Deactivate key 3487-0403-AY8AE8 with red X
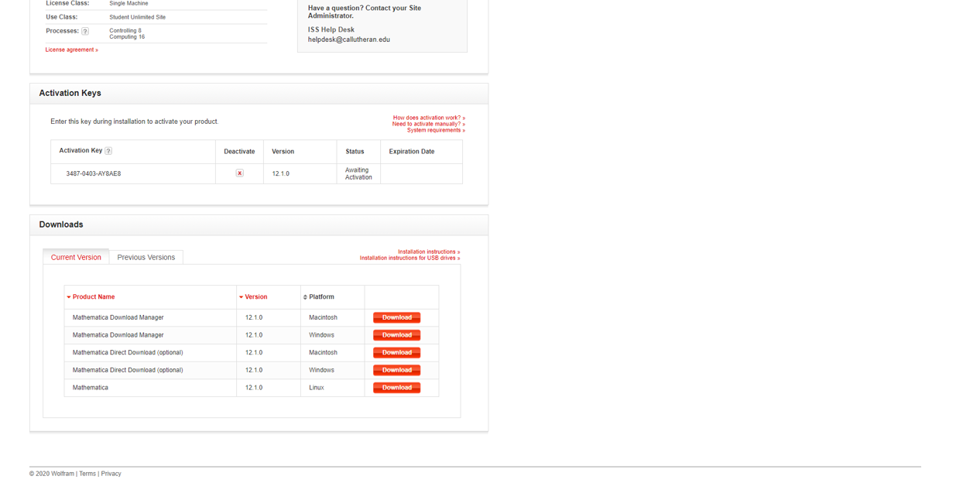 (239, 173)
